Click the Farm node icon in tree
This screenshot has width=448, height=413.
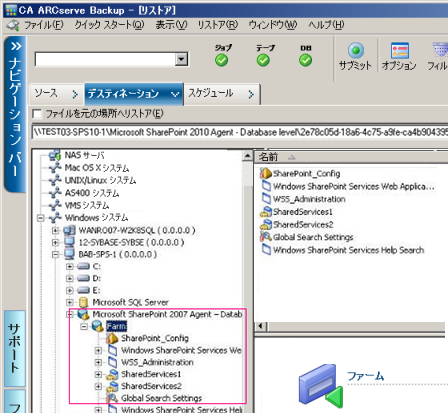[98, 326]
